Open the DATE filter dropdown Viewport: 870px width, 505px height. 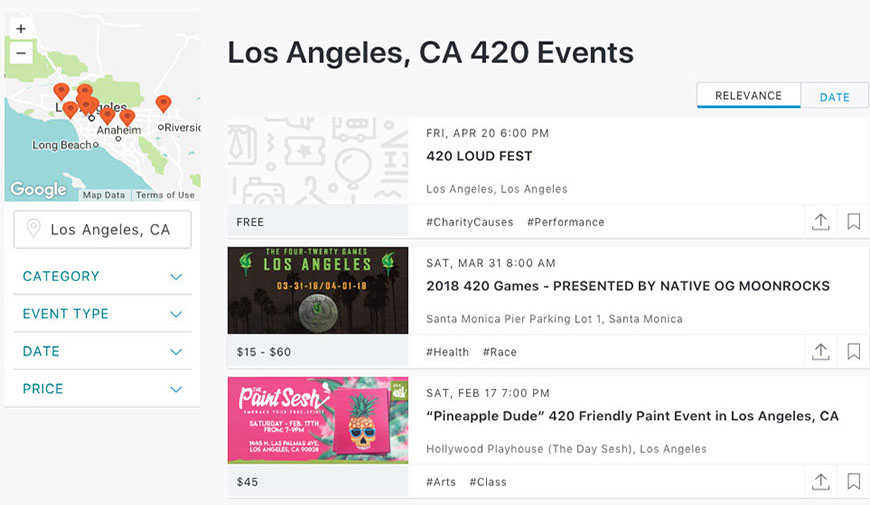(102, 351)
